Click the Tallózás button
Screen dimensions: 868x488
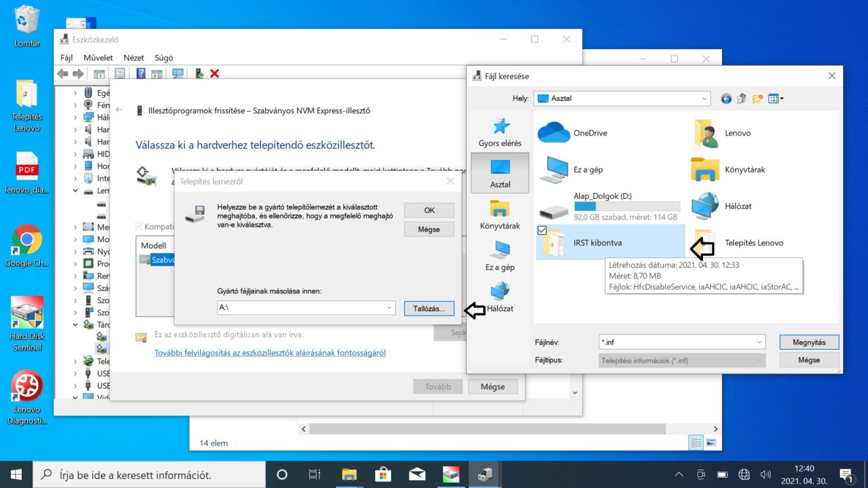click(429, 309)
